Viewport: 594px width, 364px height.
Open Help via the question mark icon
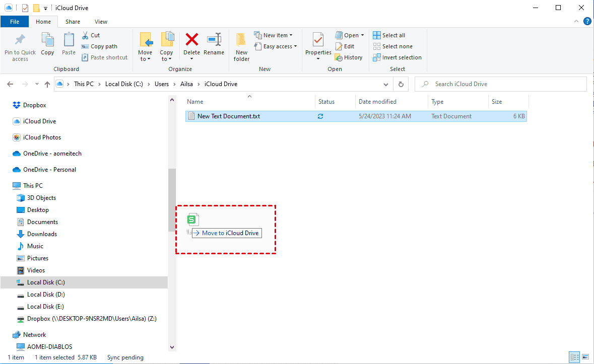tap(587, 22)
